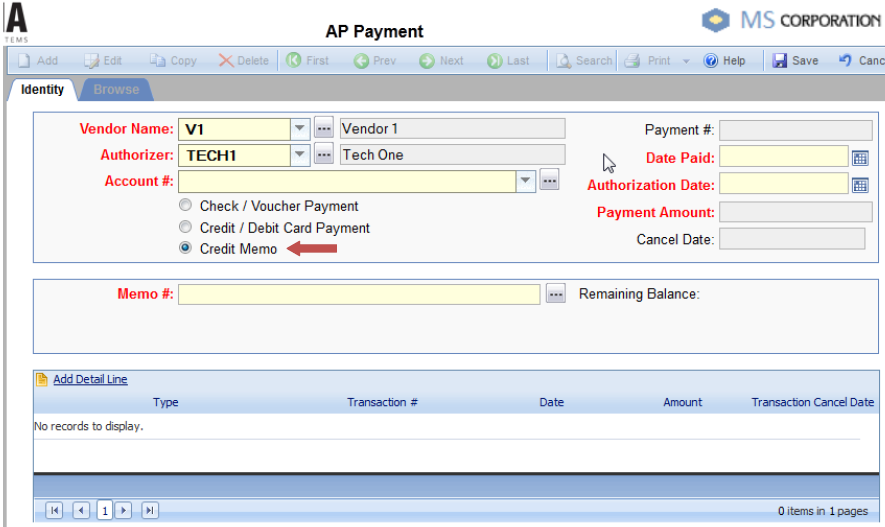Click the Add Detail Line link
This screenshot has width=885, height=527.
tap(90, 380)
